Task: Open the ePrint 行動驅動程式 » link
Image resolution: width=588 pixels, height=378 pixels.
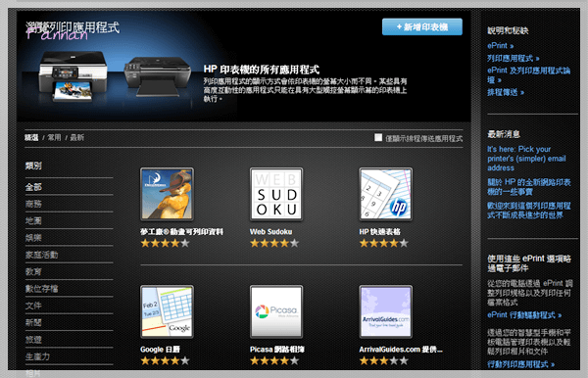Action: 524,315
